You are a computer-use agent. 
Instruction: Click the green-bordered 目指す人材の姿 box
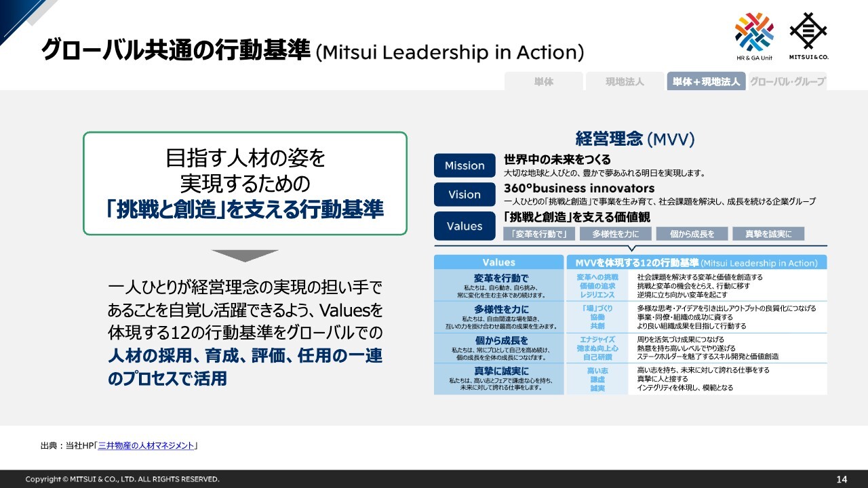(x=245, y=184)
